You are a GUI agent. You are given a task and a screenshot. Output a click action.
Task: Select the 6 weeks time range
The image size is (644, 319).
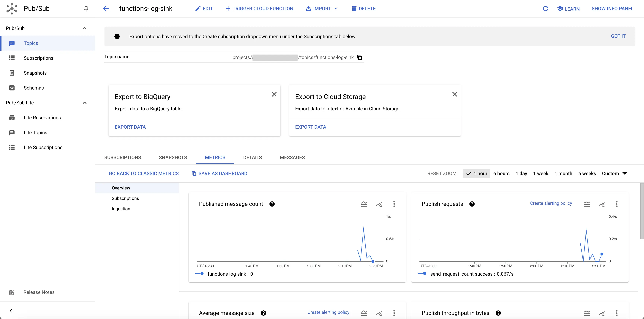coord(587,173)
